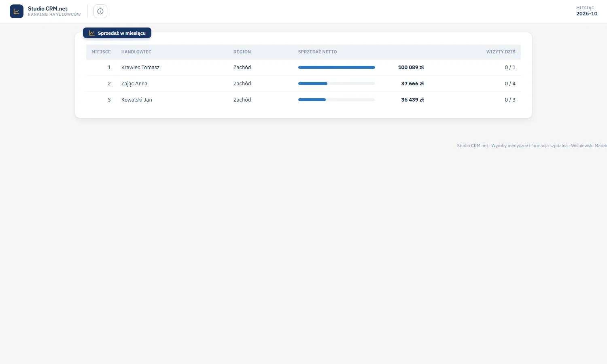Click the SPRZEDAŻ NETTO column header

click(x=317, y=52)
